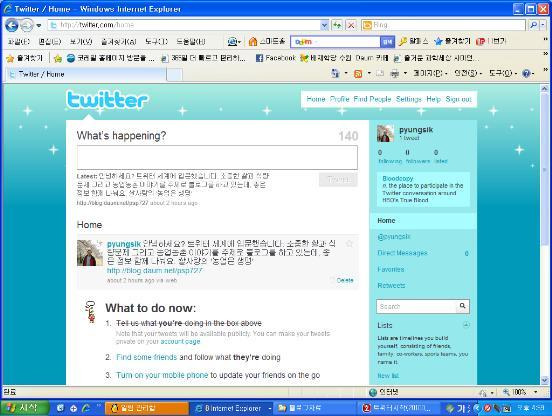Click the Bing search box
This screenshot has height=416, width=552.
(444, 25)
